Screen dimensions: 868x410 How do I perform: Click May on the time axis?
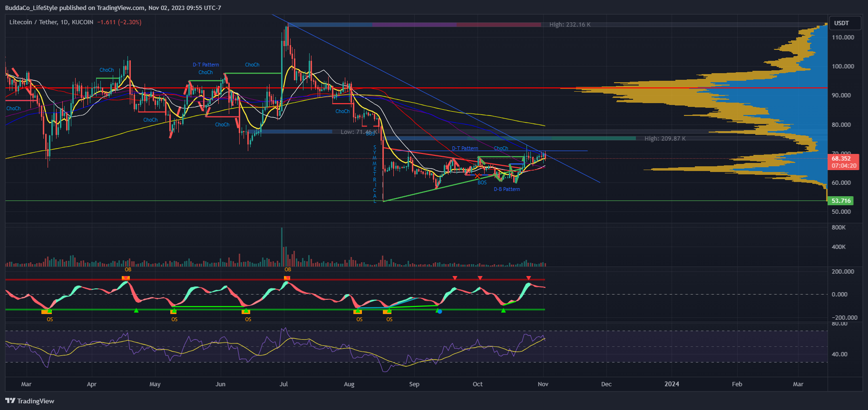tap(155, 384)
